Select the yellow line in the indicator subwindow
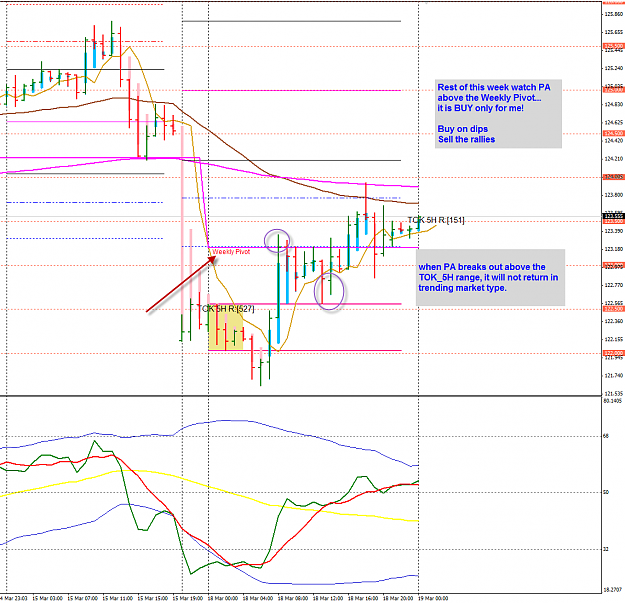 point(209,487)
